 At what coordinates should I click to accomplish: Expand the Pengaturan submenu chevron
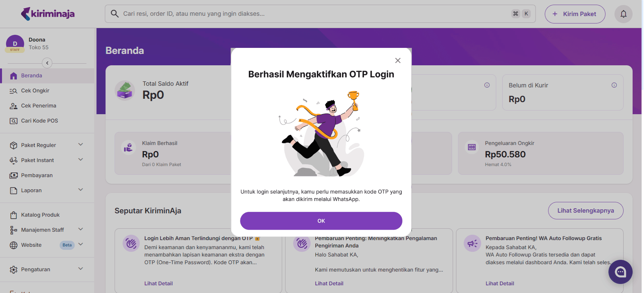click(80, 269)
